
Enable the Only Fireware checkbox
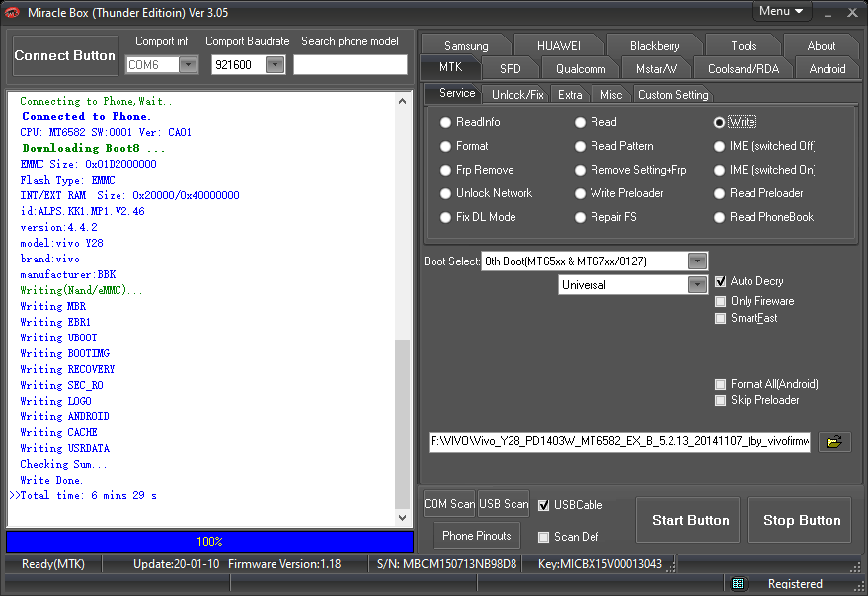[720, 301]
